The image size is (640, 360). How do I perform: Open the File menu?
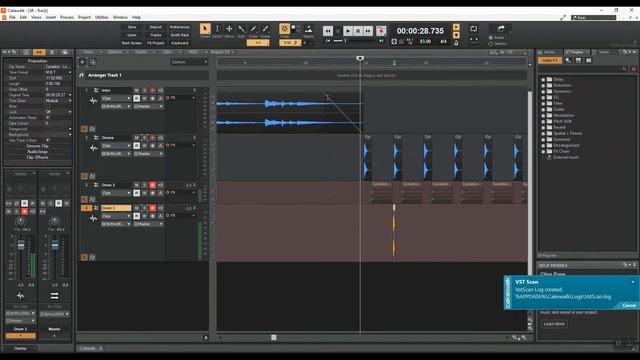[12, 18]
